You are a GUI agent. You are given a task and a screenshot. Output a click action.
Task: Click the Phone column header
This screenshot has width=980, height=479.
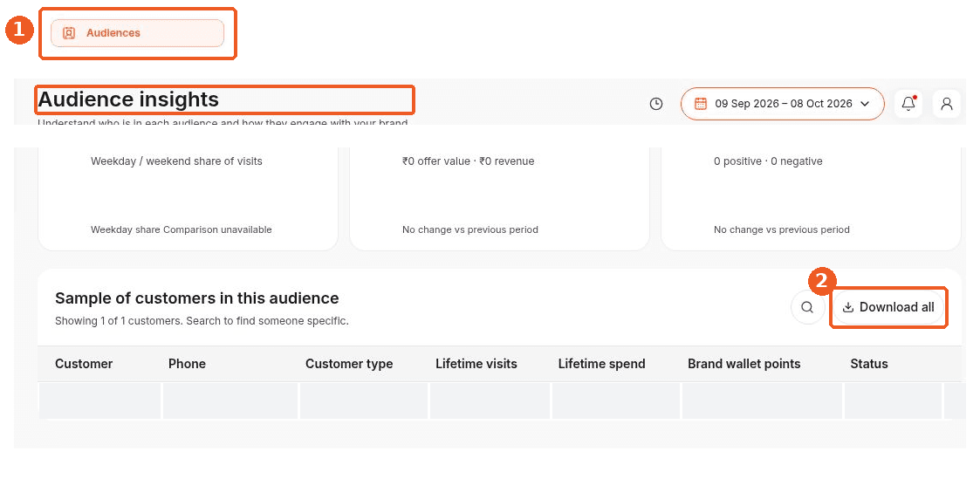[x=187, y=364]
